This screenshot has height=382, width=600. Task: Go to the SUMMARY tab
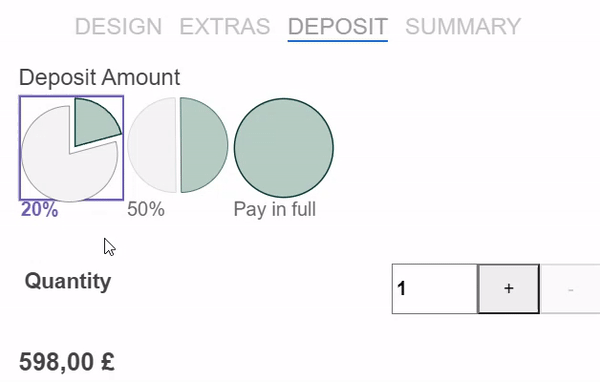coord(463,26)
